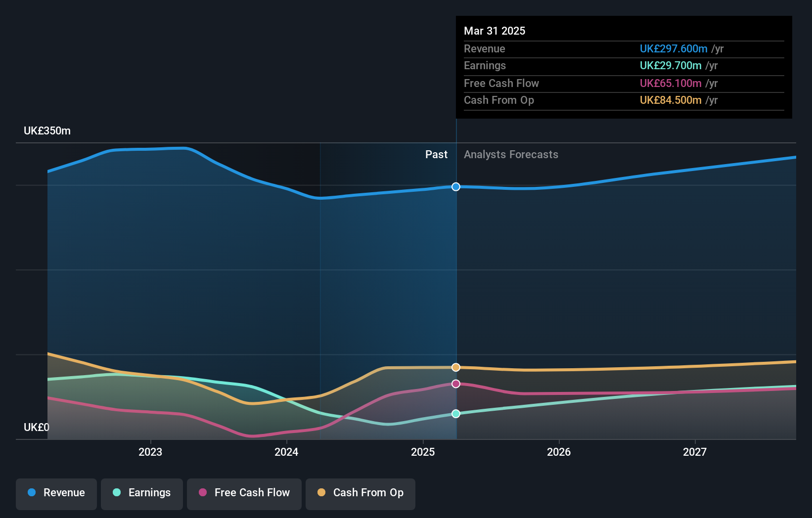Viewport: 812px width, 518px height.
Task: Click the UK£350m y-axis label
Action: point(47,131)
